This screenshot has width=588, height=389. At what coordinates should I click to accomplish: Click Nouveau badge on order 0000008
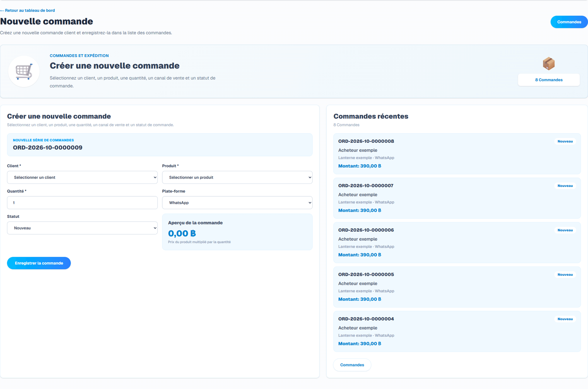coord(565,142)
